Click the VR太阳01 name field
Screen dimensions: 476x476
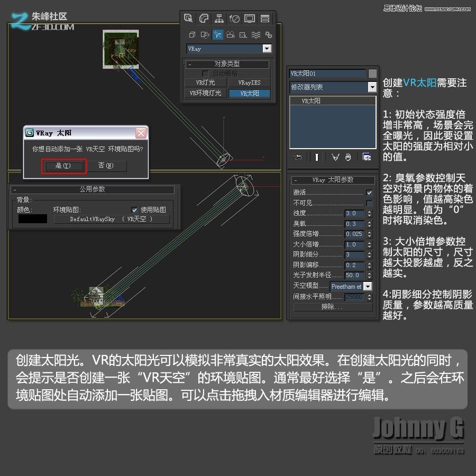point(327,74)
